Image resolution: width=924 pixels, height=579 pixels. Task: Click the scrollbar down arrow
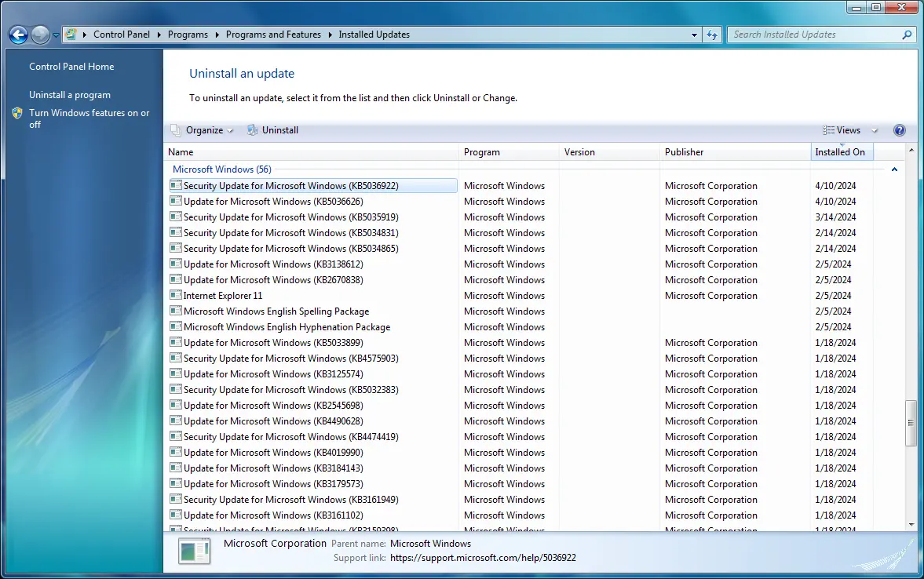[x=911, y=524]
